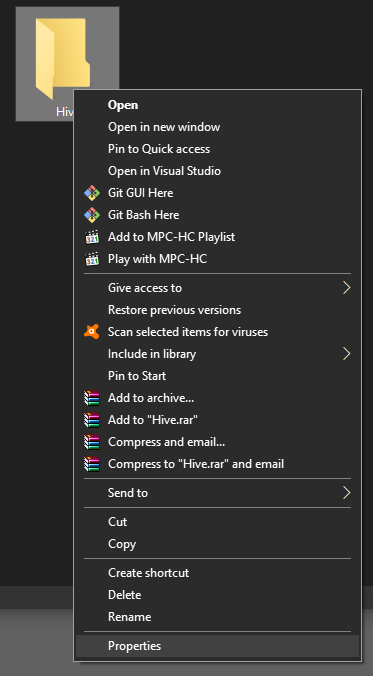Select Compress to "Hive.rar" and email
Viewport: 373px width, 676px height.
pos(217,464)
